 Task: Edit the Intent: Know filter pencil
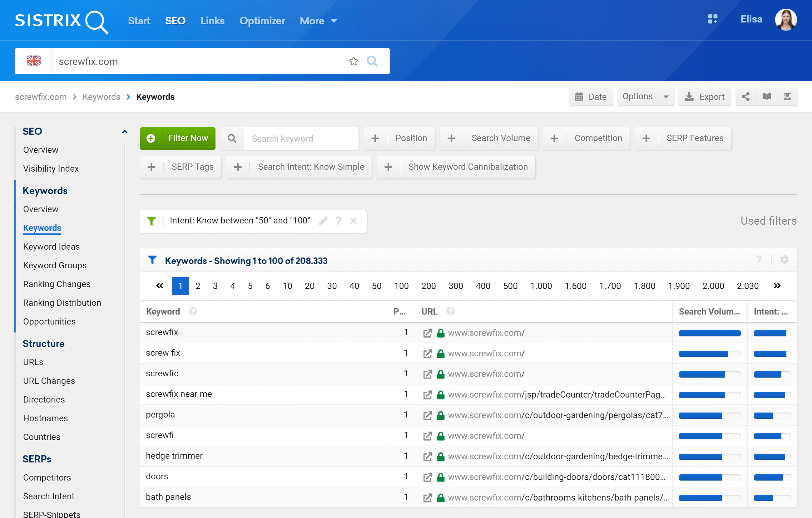[323, 221]
